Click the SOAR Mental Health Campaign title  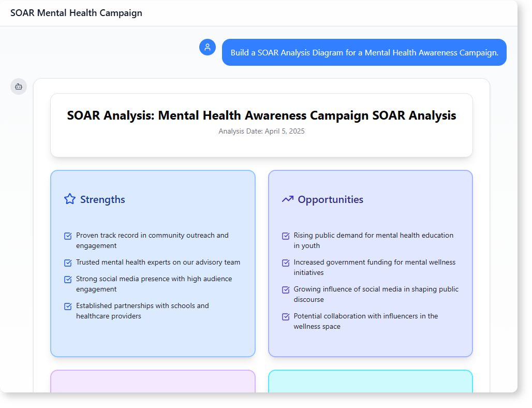pos(76,13)
